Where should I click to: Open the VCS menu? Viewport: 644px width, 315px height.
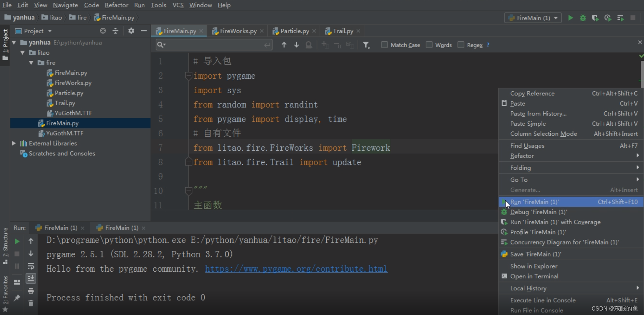click(178, 5)
